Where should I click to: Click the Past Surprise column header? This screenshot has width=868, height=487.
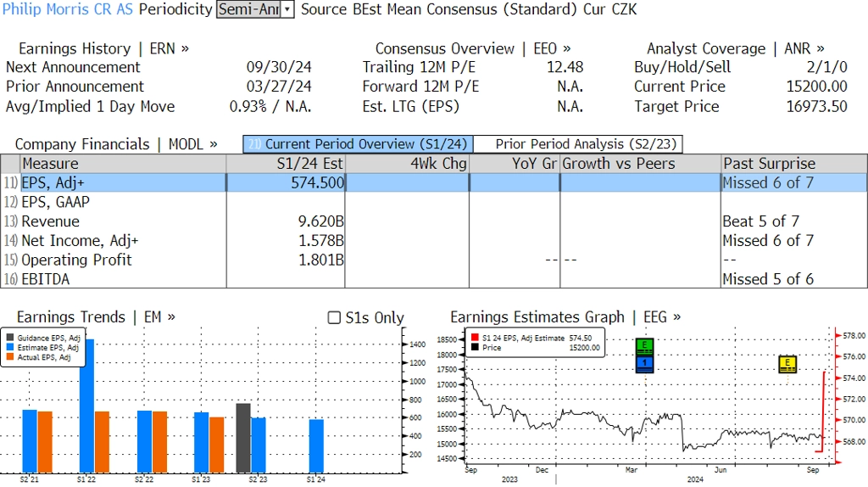click(794, 164)
